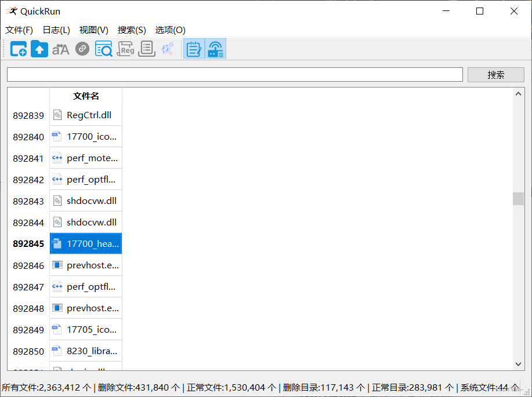Image resolution: width=532 pixels, height=397 pixels.
Task: Click the list log document icon
Action: (x=147, y=49)
